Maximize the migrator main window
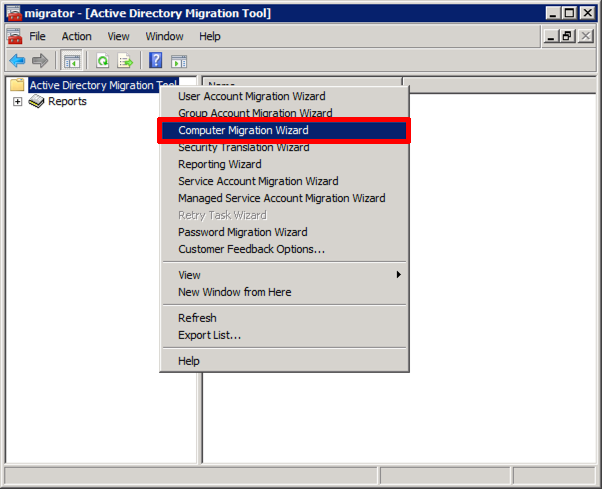Viewport: 602px width, 489px height. coord(569,13)
